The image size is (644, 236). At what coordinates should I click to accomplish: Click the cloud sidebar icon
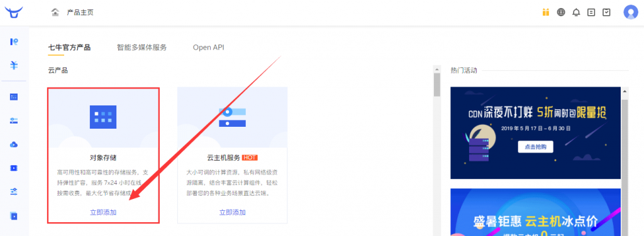tap(14, 144)
